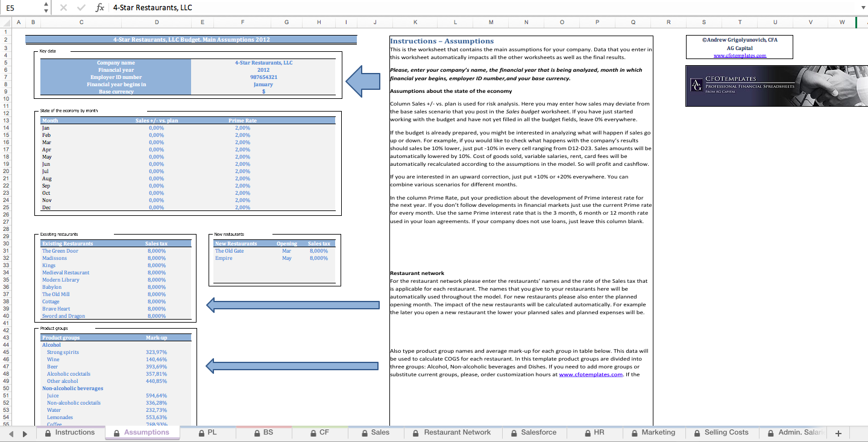Open the CF sheet tab

(319, 432)
